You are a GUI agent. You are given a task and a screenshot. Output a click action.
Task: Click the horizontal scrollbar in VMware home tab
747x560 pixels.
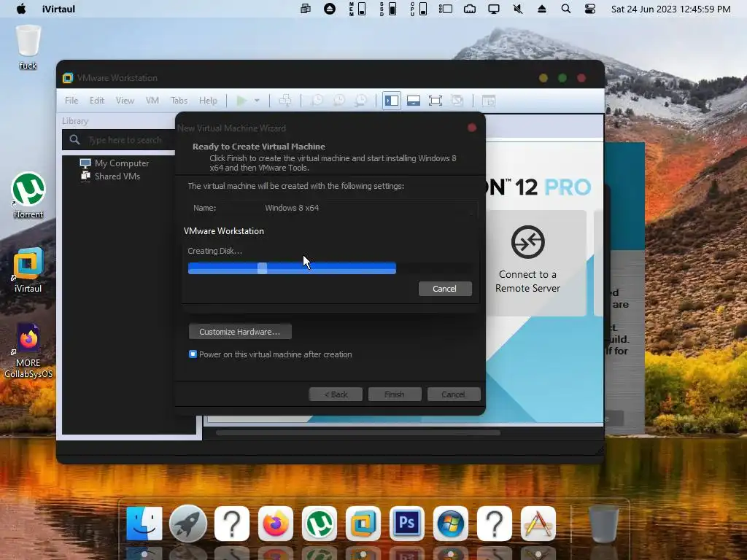pos(357,433)
